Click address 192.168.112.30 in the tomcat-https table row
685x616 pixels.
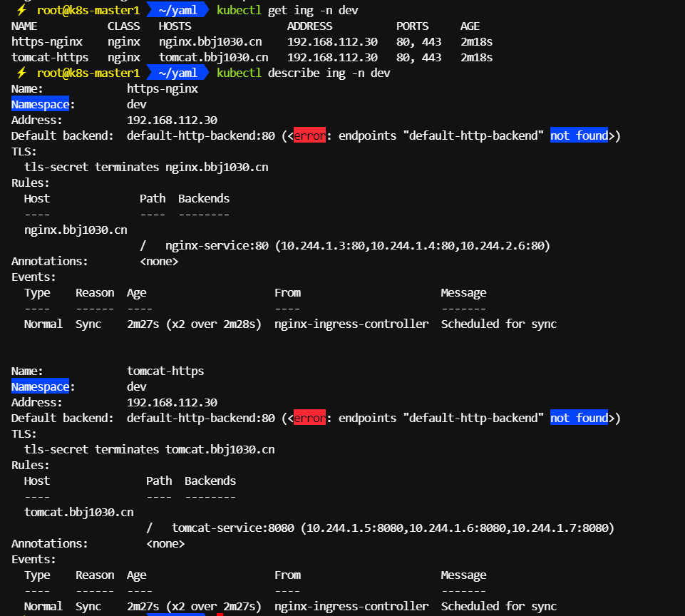[332, 58]
